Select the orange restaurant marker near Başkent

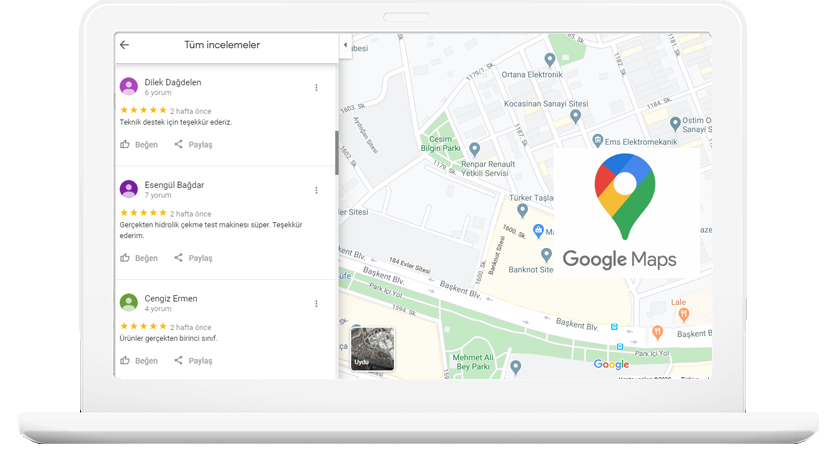coord(657,333)
